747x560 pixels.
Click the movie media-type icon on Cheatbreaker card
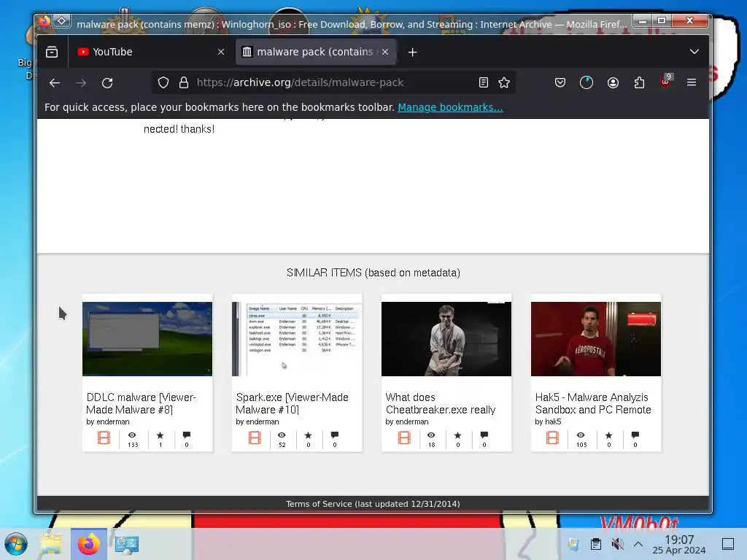(404, 437)
